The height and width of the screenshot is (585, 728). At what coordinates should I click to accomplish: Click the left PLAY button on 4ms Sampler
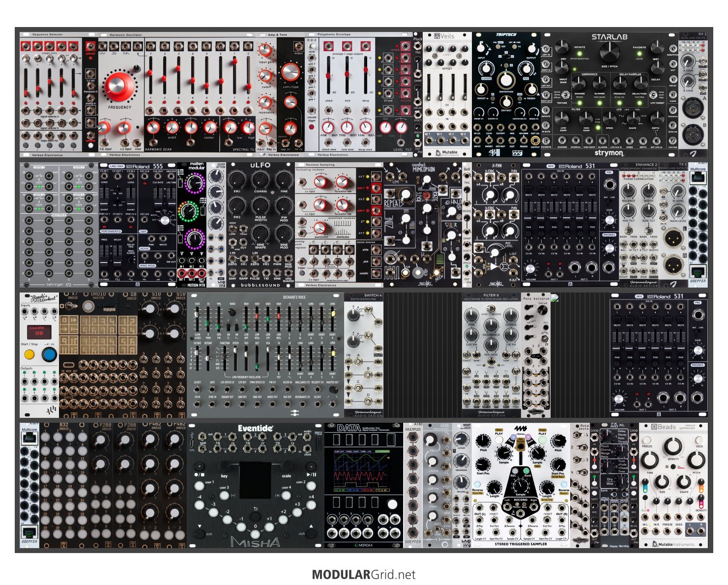[499, 439]
